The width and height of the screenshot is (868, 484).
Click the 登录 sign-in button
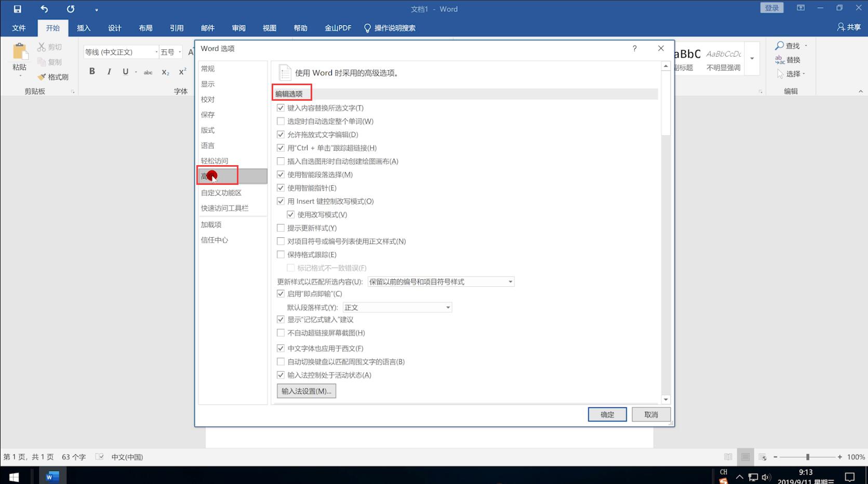click(x=771, y=8)
